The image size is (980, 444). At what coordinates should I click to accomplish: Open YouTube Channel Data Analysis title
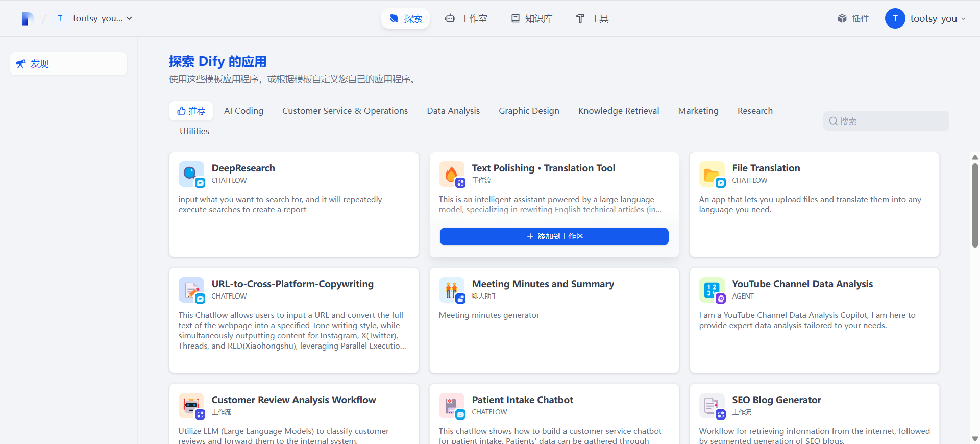pyautogui.click(x=802, y=284)
